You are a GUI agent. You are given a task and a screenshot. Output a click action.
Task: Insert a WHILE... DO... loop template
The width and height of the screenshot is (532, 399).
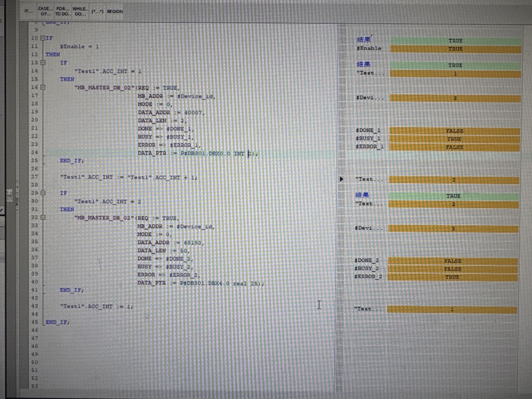tap(80, 11)
